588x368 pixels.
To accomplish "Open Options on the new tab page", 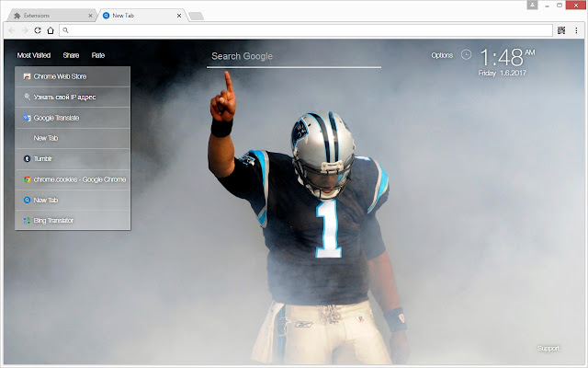I will (x=442, y=55).
